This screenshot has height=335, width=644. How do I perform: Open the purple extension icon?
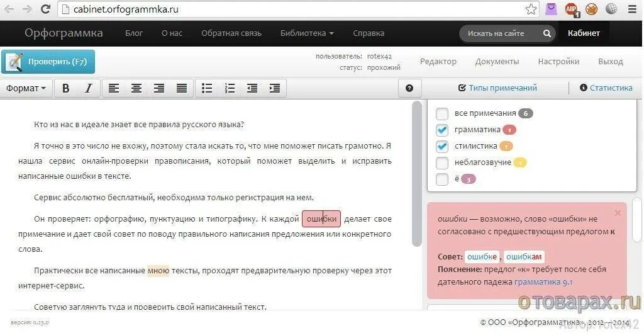pos(551,9)
